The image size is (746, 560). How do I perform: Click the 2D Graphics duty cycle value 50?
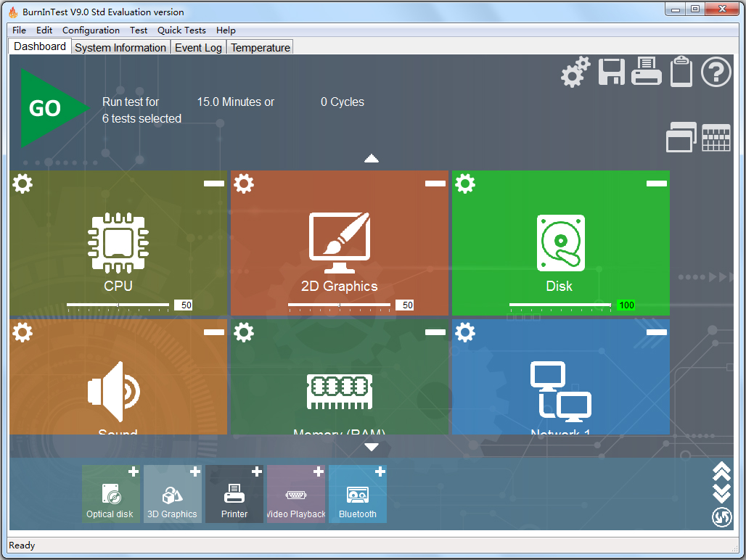pos(404,305)
